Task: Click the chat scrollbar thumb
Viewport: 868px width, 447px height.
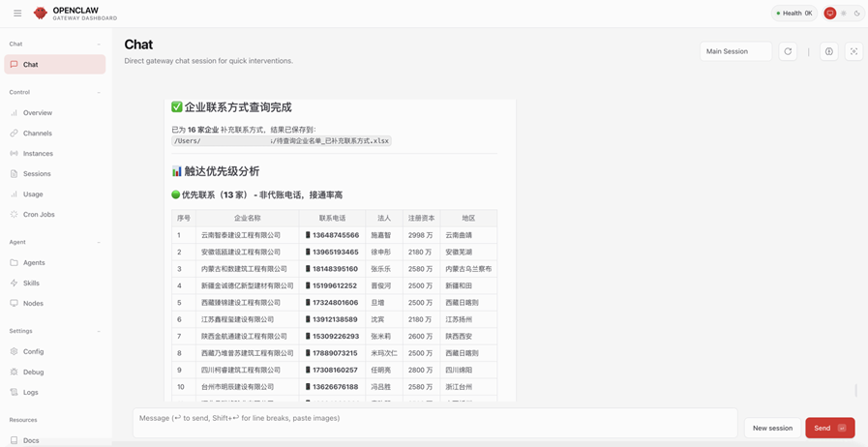Action: click(x=855, y=391)
